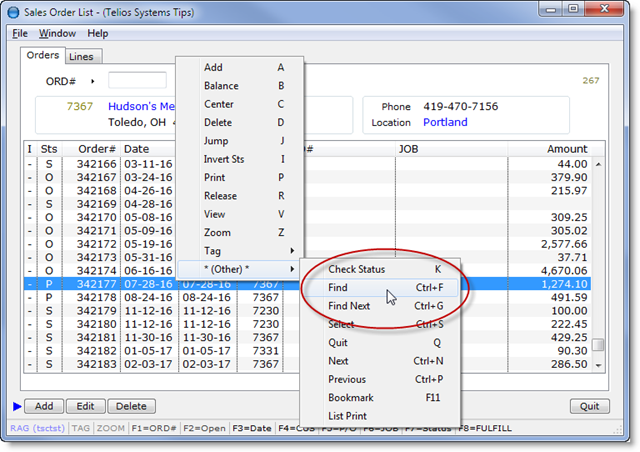The image size is (640, 452).
Task: Open the Window menu
Action: [x=57, y=33]
